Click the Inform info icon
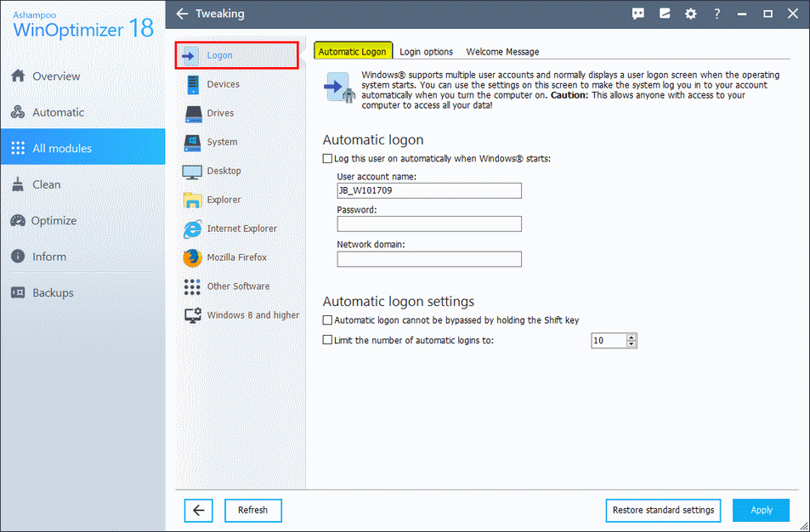Image resolution: width=810 pixels, height=532 pixels. click(18, 256)
